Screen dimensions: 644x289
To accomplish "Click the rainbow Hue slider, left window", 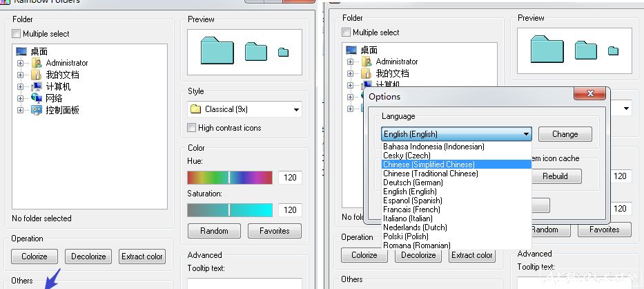I will (230, 178).
